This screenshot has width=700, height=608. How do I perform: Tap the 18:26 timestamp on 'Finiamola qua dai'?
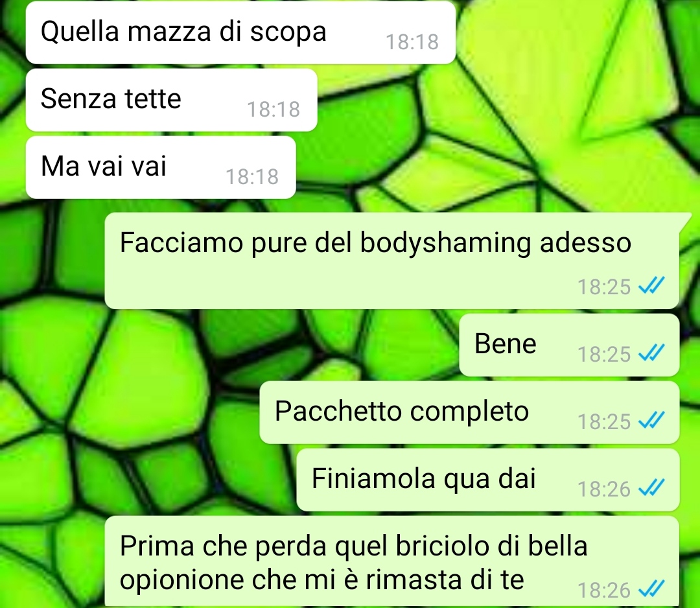pos(604,489)
